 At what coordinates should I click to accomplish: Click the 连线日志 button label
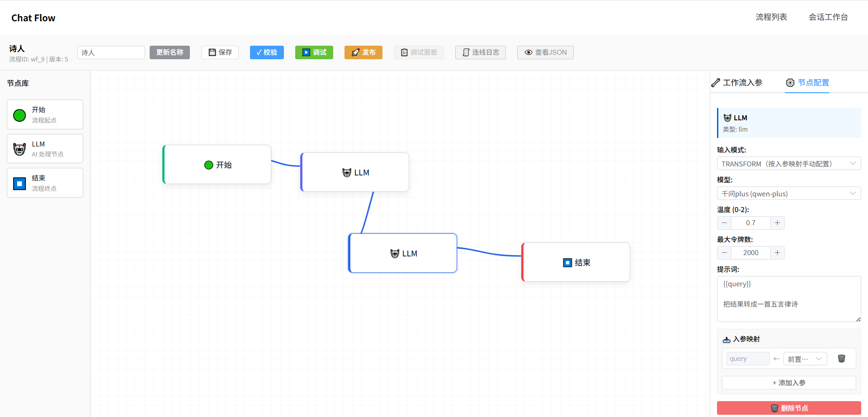(486, 52)
